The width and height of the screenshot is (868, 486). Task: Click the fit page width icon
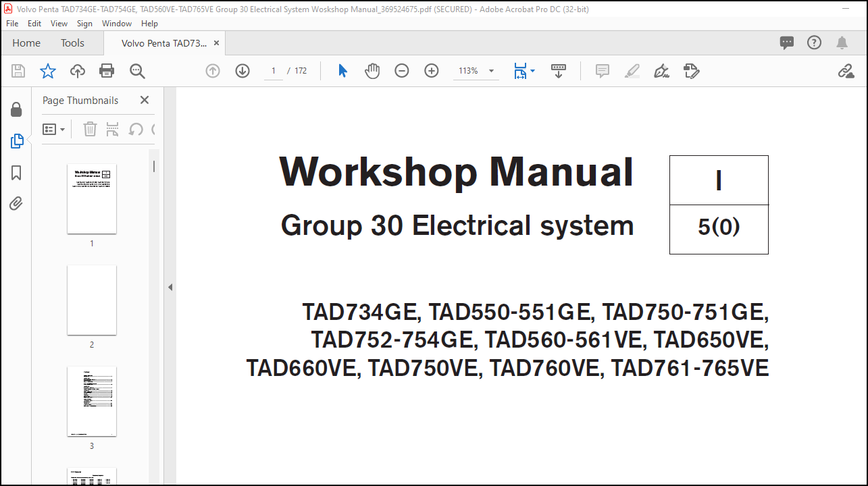click(520, 71)
